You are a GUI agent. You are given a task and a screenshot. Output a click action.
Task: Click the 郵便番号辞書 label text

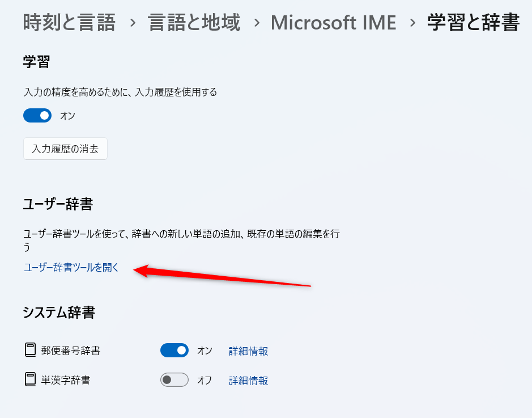coord(71,351)
